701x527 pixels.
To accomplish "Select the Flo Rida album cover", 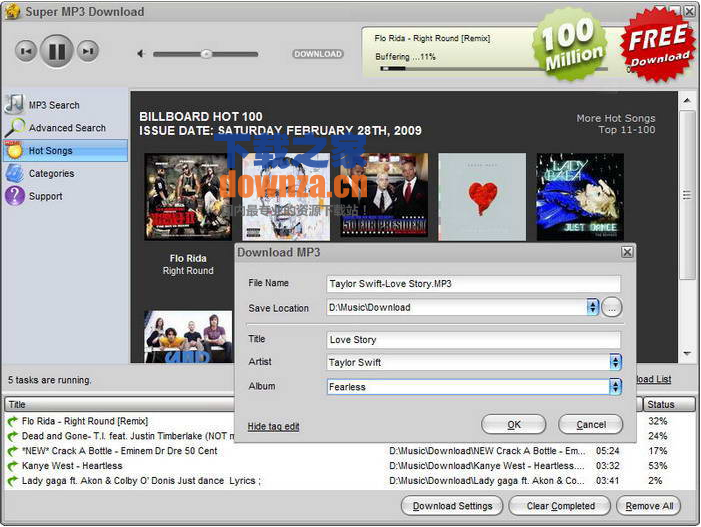I will tap(188, 197).
